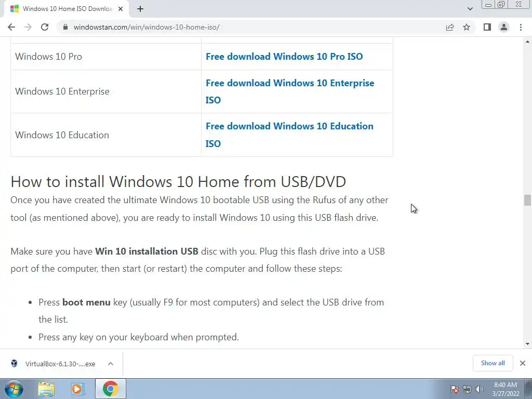Share this page icon

click(450, 27)
